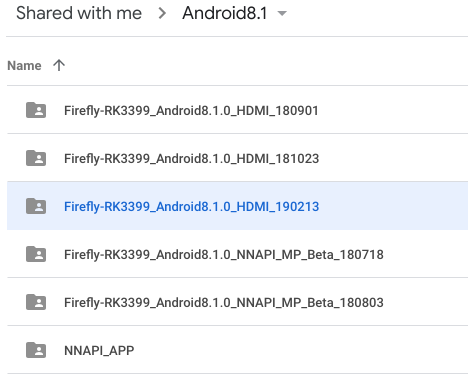Viewport: 468px width, 374px height.
Task: Select the NNAPI_MP_Beta_180803 folder name
Action: coord(224,303)
